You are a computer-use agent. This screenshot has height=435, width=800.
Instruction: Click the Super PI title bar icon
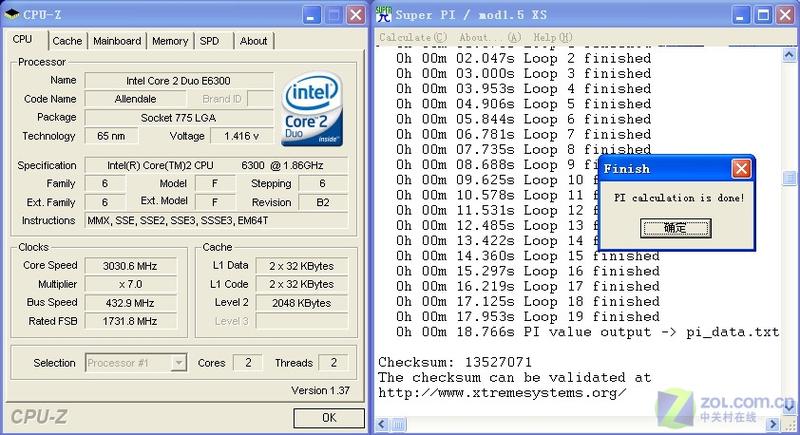[x=384, y=14]
